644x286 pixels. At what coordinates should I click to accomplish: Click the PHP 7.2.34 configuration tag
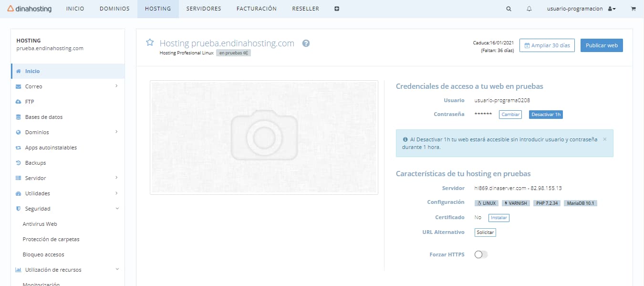point(547,203)
